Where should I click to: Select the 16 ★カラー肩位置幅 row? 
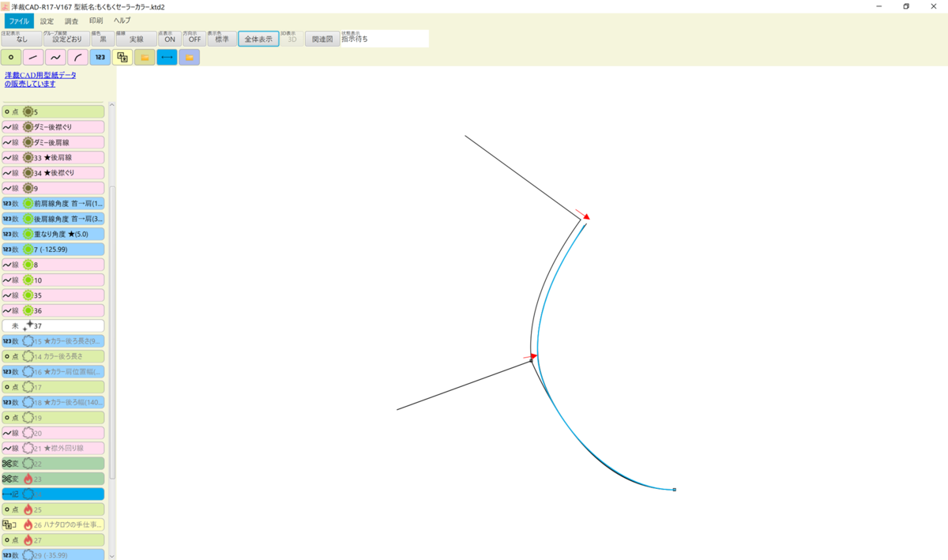[53, 371]
